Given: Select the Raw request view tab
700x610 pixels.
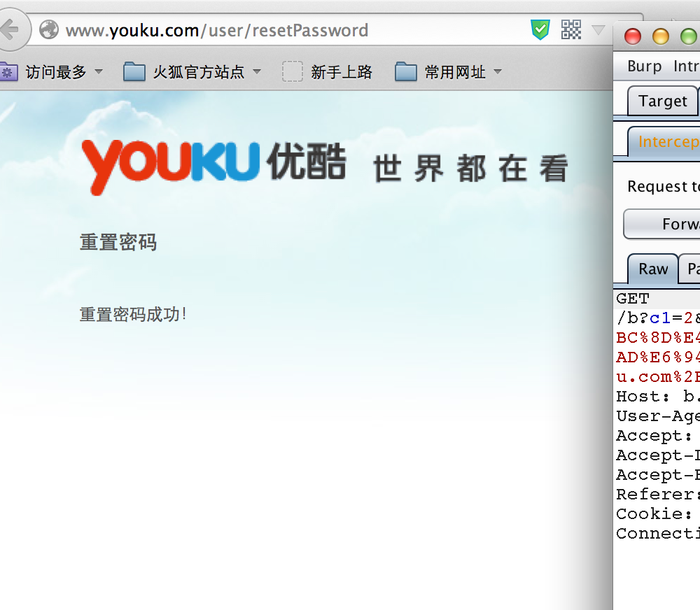Looking at the screenshot, I should (653, 269).
